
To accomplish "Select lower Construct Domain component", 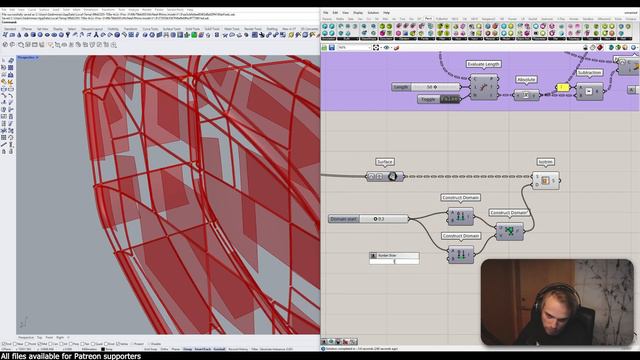I will pos(461,255).
